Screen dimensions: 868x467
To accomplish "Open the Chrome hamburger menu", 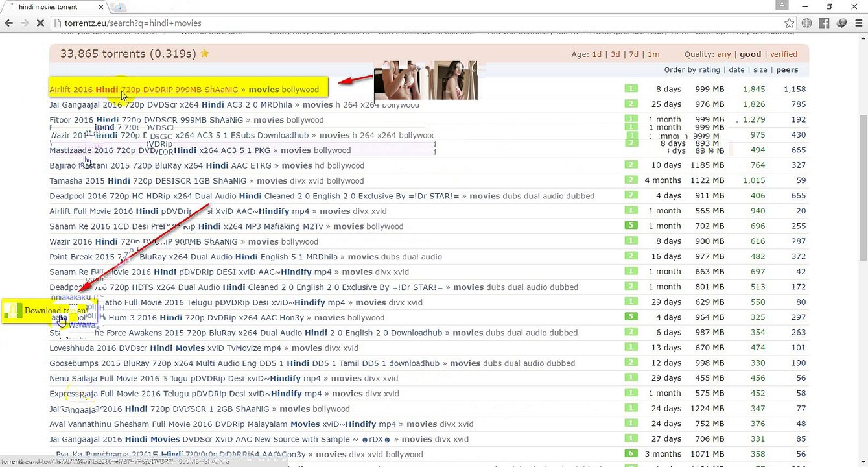I will pos(858,23).
